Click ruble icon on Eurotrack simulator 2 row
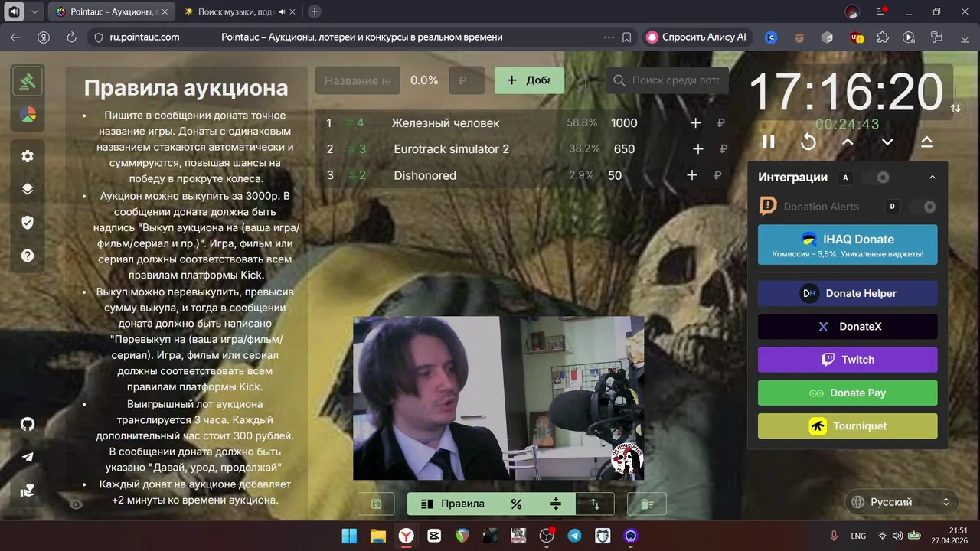980x551 pixels. pyautogui.click(x=723, y=149)
